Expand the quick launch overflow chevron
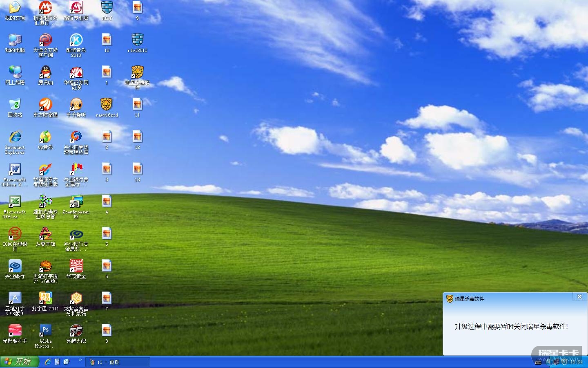 tap(80, 360)
